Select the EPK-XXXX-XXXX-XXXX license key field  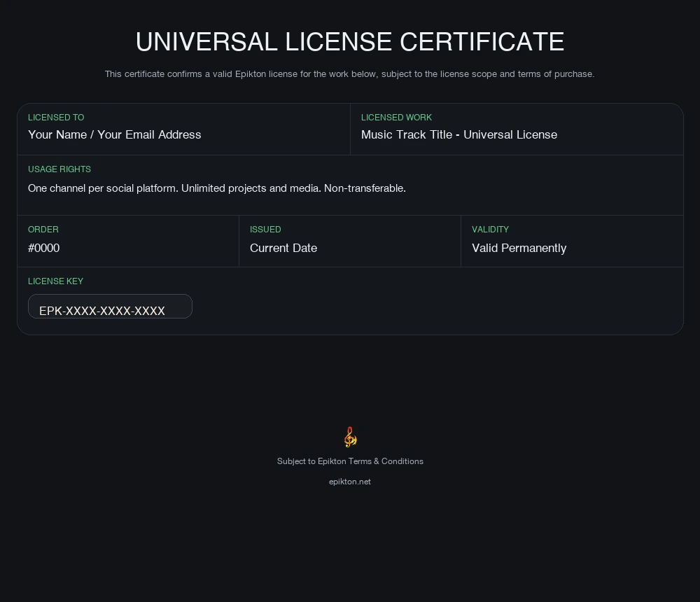point(110,306)
